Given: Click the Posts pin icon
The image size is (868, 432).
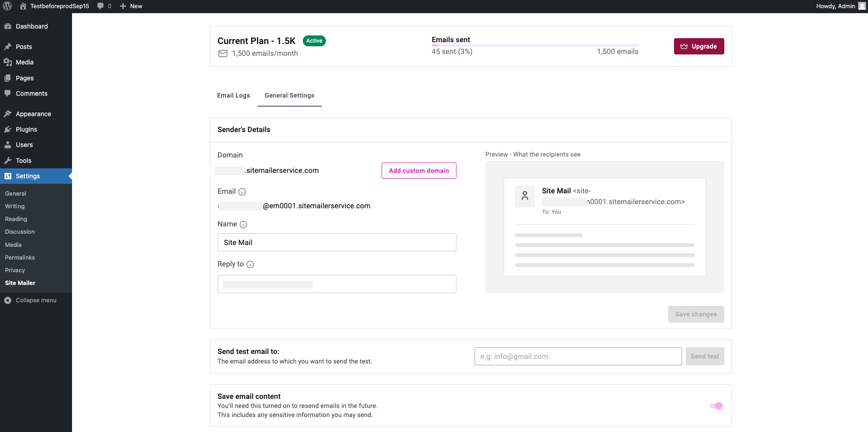Looking at the screenshot, I should [x=8, y=47].
